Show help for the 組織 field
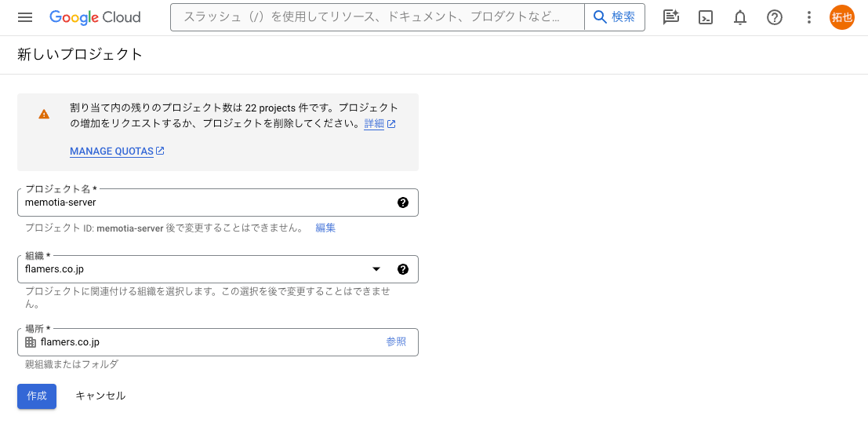Screen dimensions: 868x427 point(403,269)
